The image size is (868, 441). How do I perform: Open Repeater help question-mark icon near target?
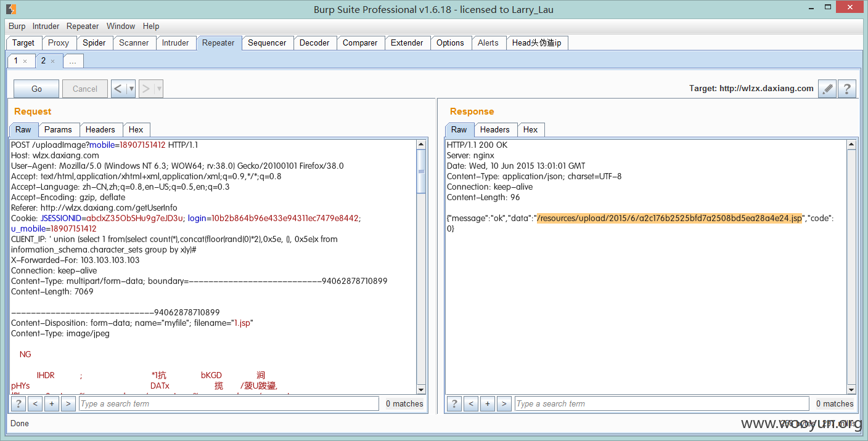pos(847,89)
